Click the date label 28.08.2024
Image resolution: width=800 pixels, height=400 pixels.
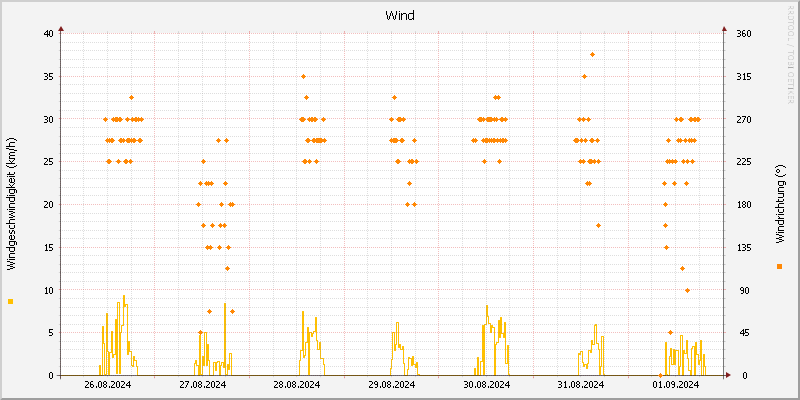click(297, 385)
